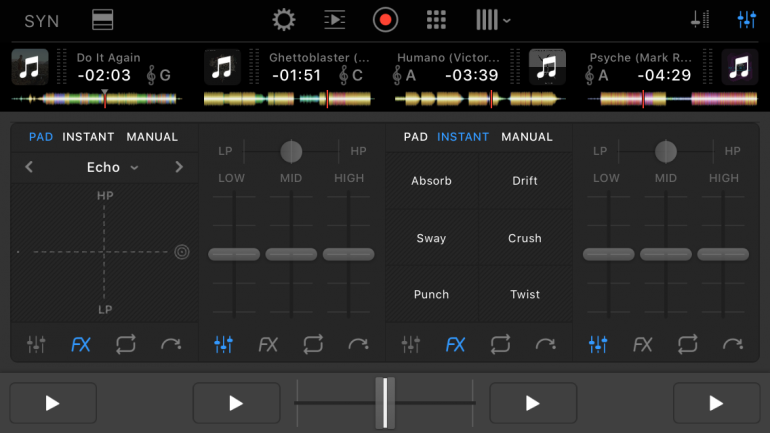
Task: Open the sampler grid pads icon
Action: 436,20
